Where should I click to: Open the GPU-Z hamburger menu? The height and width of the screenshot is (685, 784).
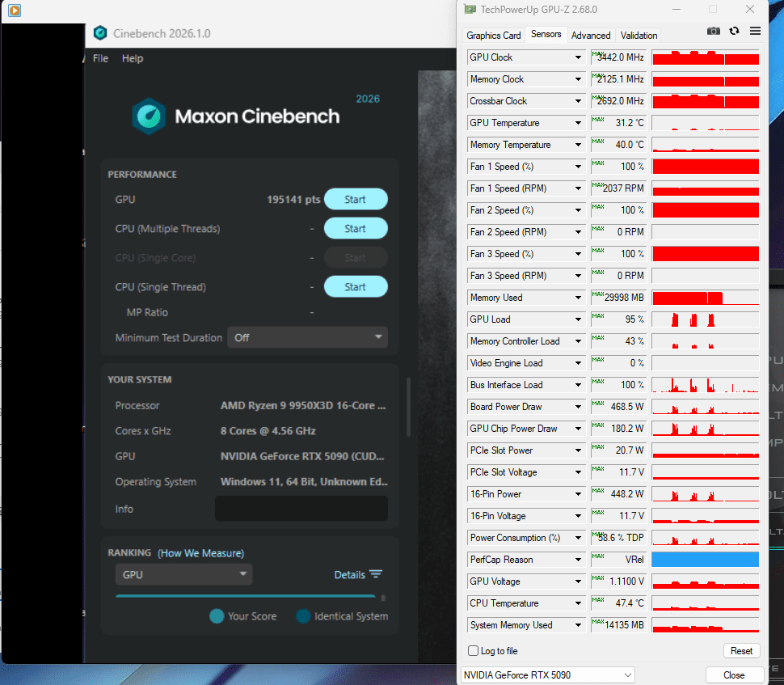755,31
